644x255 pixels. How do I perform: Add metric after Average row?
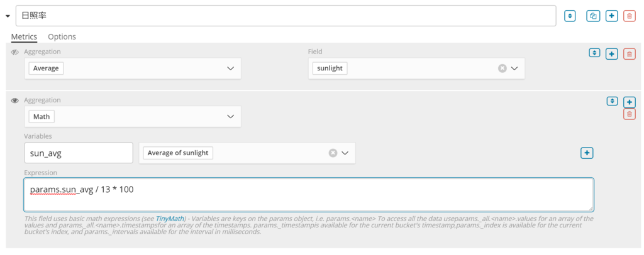point(612,54)
